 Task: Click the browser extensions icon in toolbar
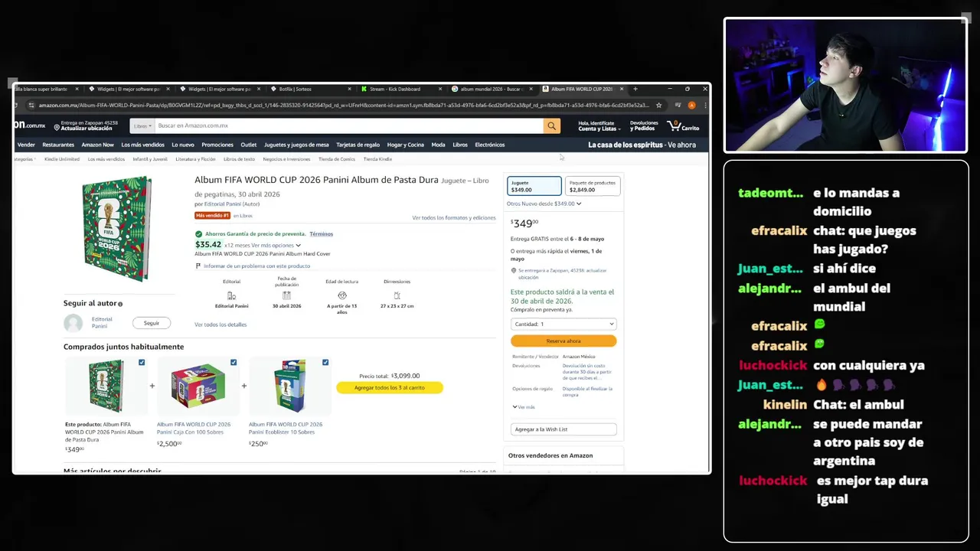[678, 105]
